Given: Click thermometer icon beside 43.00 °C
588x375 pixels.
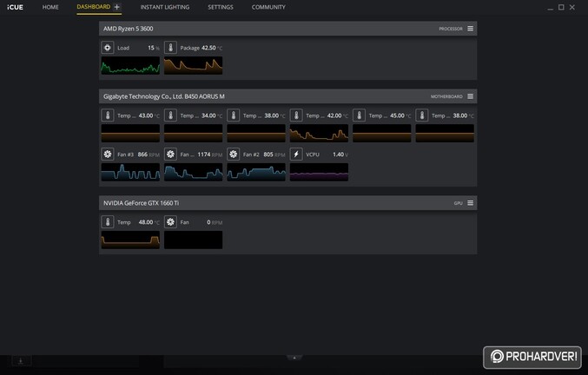Looking at the screenshot, I should [x=108, y=115].
